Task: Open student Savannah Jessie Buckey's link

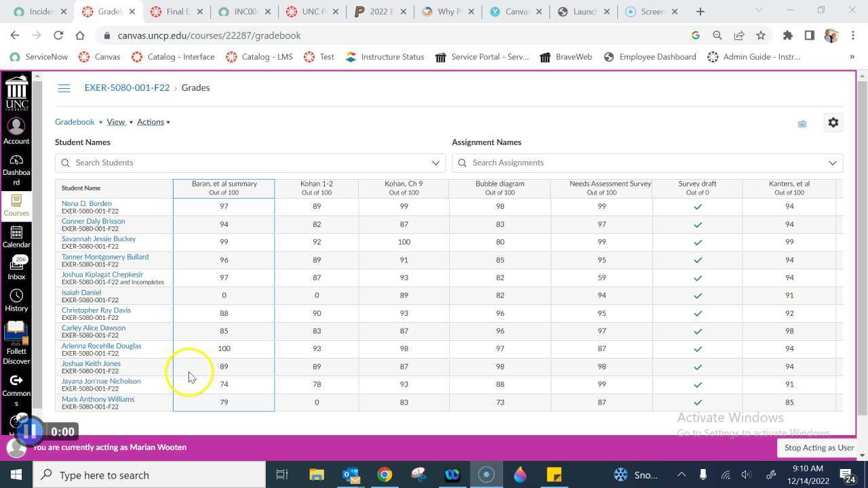Action: [98, 239]
